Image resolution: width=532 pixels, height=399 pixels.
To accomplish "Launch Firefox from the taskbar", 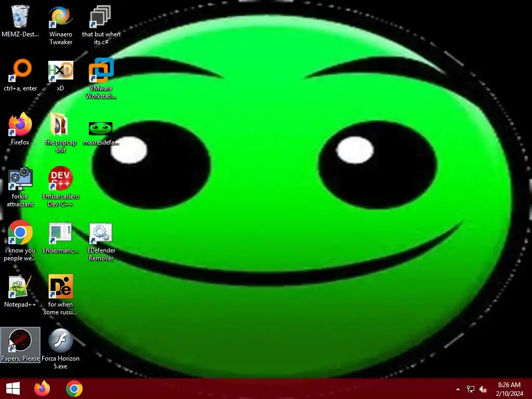I will 42,389.
